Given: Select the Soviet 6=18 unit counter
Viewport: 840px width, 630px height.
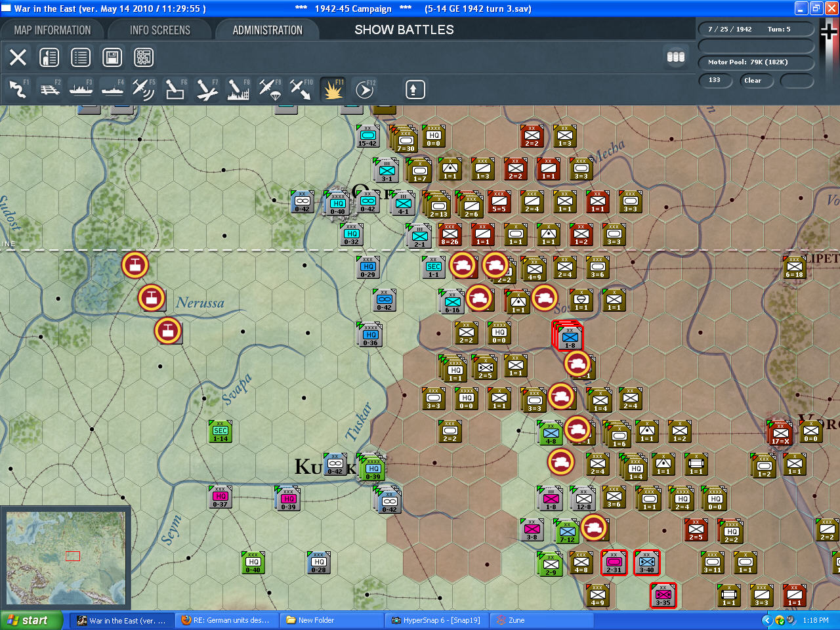Looking at the screenshot, I should pos(795,267).
